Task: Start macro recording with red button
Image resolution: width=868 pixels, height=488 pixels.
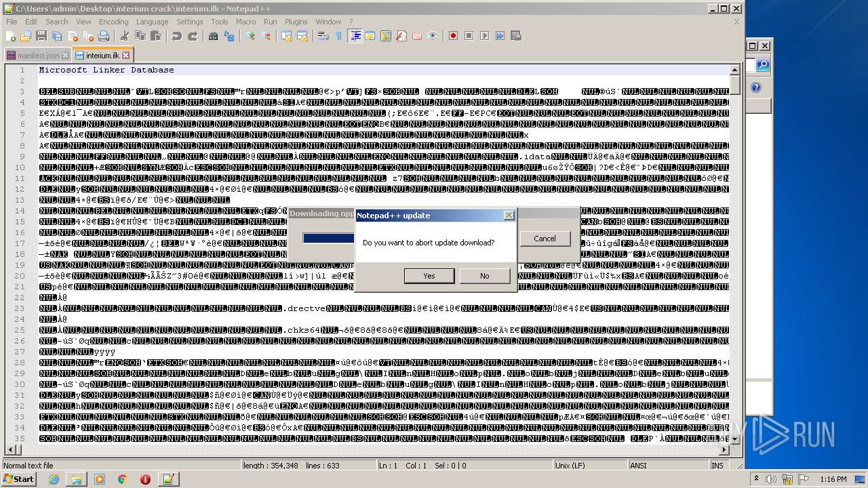Action: 453,36
